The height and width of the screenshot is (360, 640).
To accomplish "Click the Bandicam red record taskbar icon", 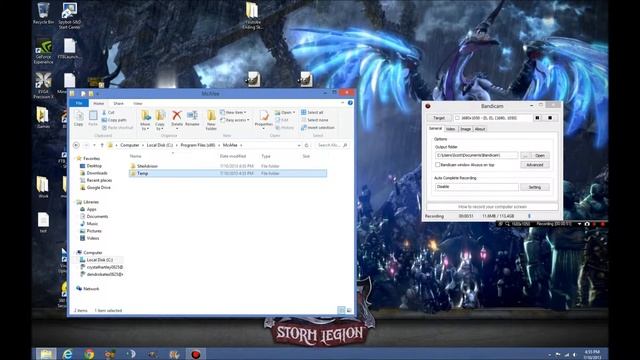I will [x=196, y=354].
